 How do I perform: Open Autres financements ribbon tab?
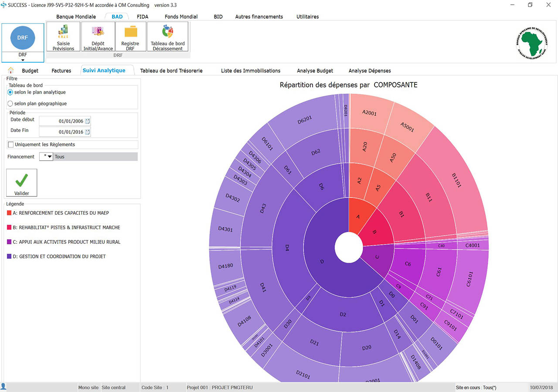[x=259, y=17]
